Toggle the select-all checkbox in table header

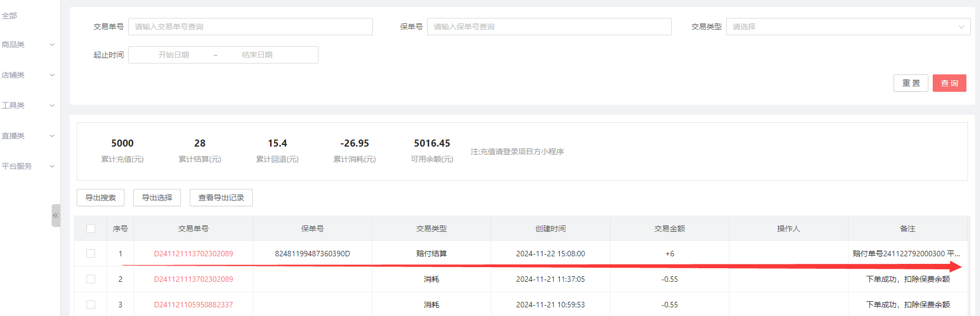click(91, 229)
